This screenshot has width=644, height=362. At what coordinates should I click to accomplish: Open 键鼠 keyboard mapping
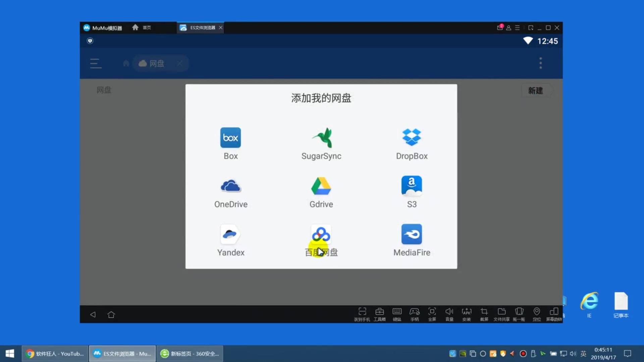pos(397,314)
